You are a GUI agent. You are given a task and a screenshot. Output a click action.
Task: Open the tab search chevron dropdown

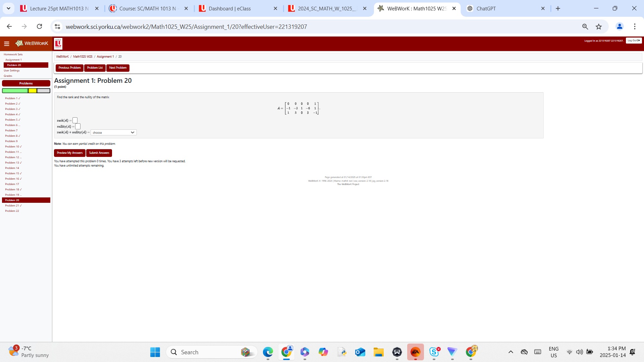[8, 8]
